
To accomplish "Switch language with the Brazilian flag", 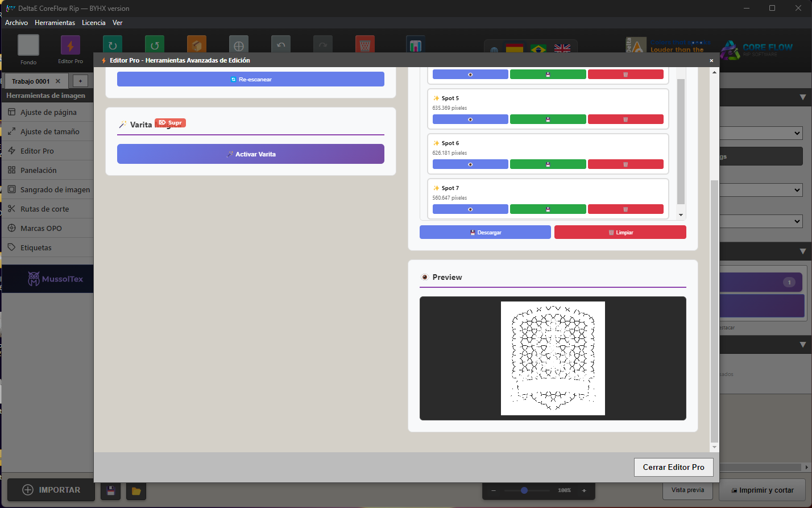I will [x=538, y=48].
